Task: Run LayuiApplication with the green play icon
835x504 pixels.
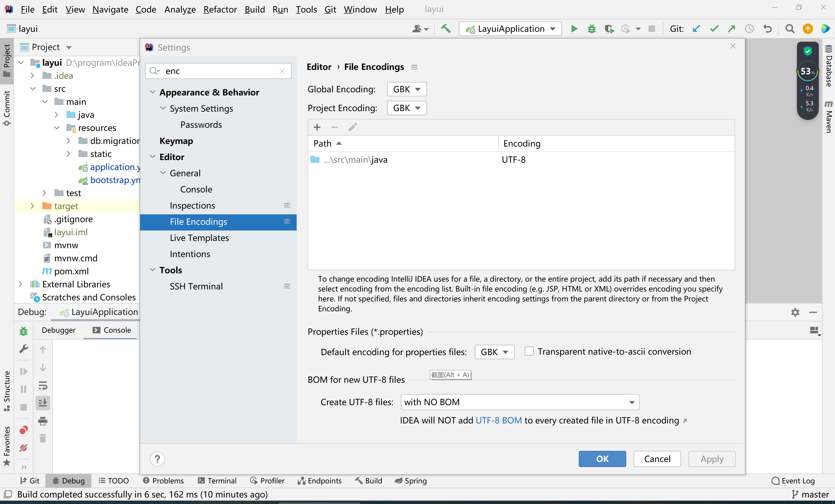Action: pos(574,29)
